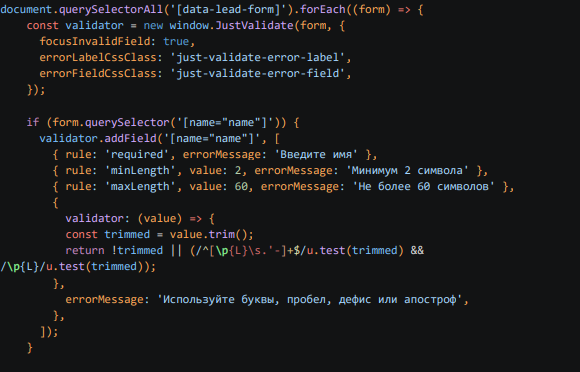Click the 'errorLabelCssClass' property key

[98, 57]
